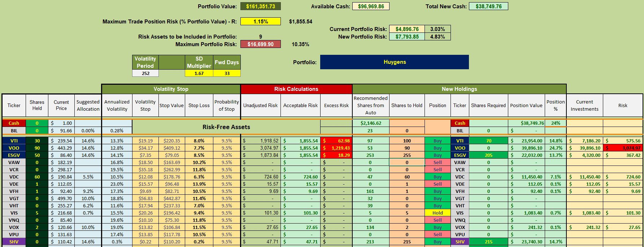Select the Maximum Portfolio Risk $16,699.90 cell

tap(261, 44)
